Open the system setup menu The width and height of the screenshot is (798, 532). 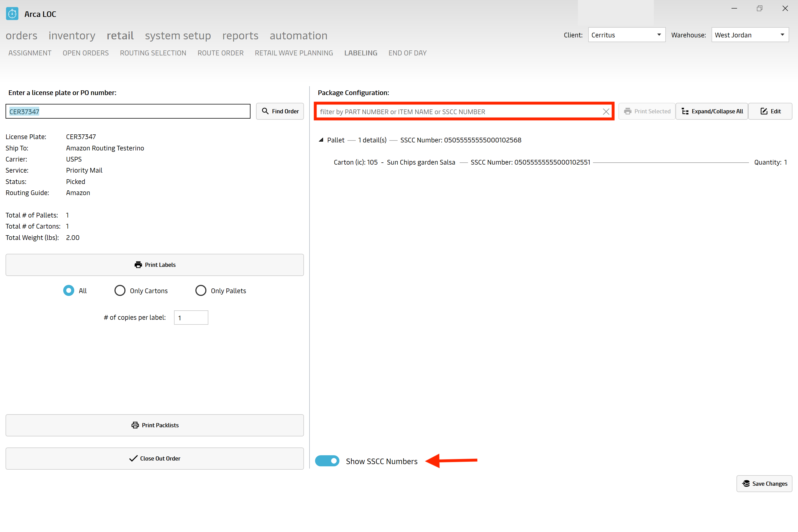point(178,36)
